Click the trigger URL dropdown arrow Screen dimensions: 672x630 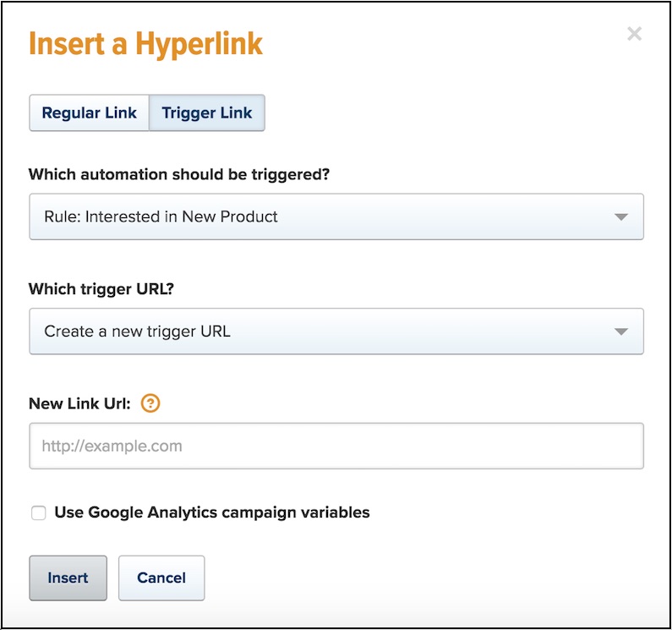[621, 331]
